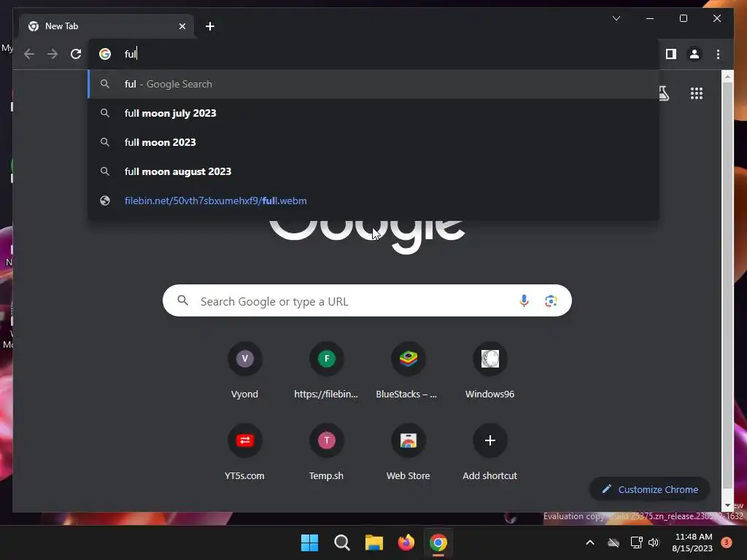Open the Search Labs flask icon
Image resolution: width=747 pixels, height=560 pixels.
point(664,93)
